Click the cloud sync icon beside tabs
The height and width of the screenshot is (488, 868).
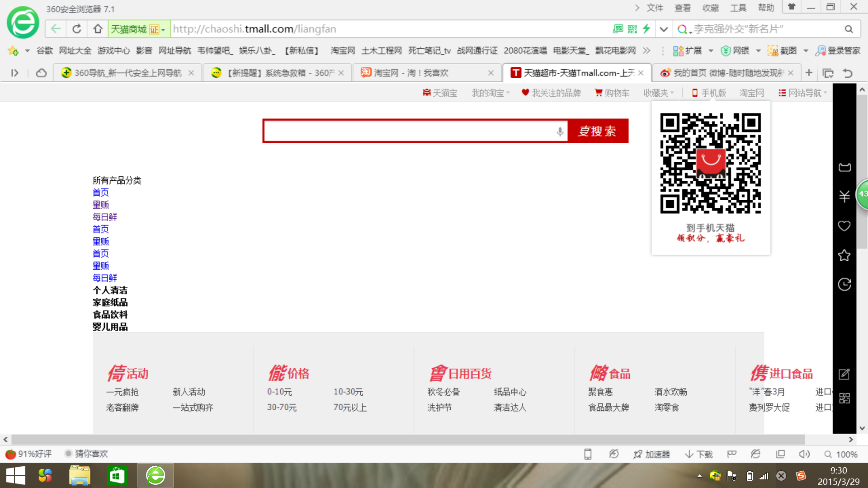click(41, 73)
